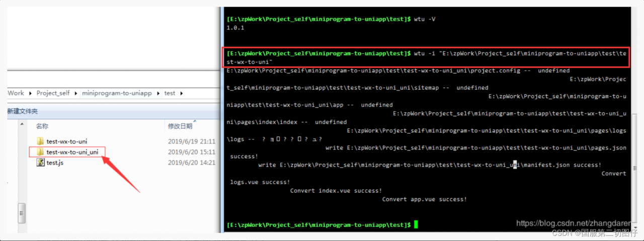Click the "Convert index.vue success!" line
Viewport: 644px width, 241px height.
point(336,190)
